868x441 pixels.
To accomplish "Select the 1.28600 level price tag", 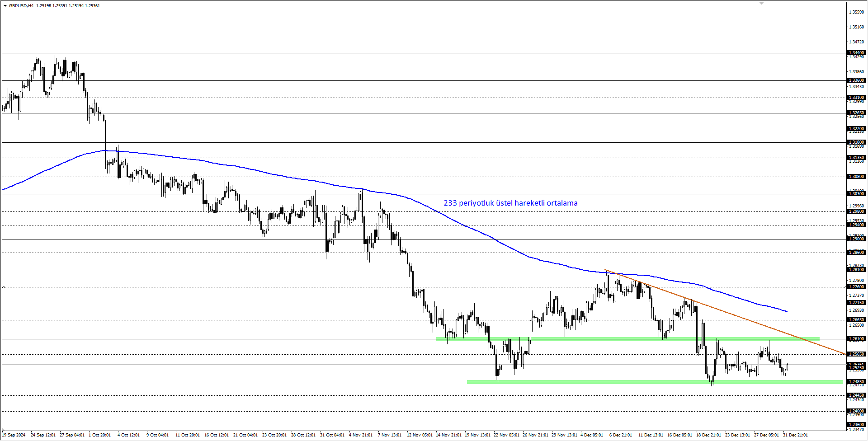I will point(856,253).
